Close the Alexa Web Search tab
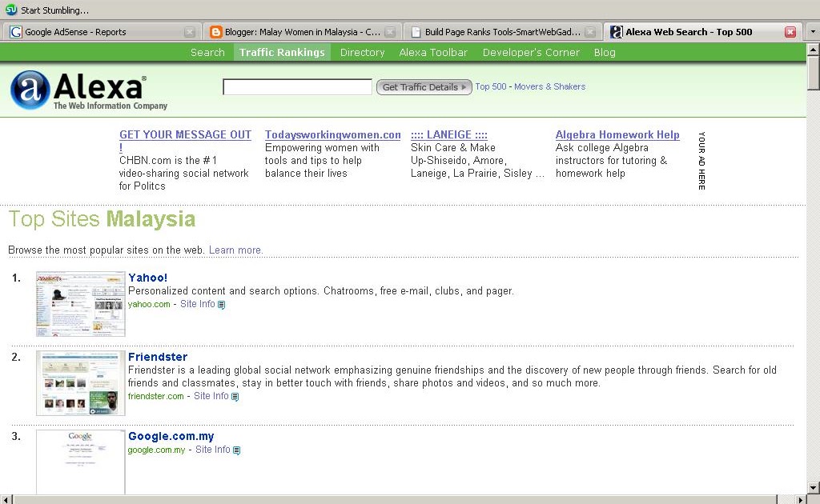This screenshot has height=504, width=820. click(790, 32)
